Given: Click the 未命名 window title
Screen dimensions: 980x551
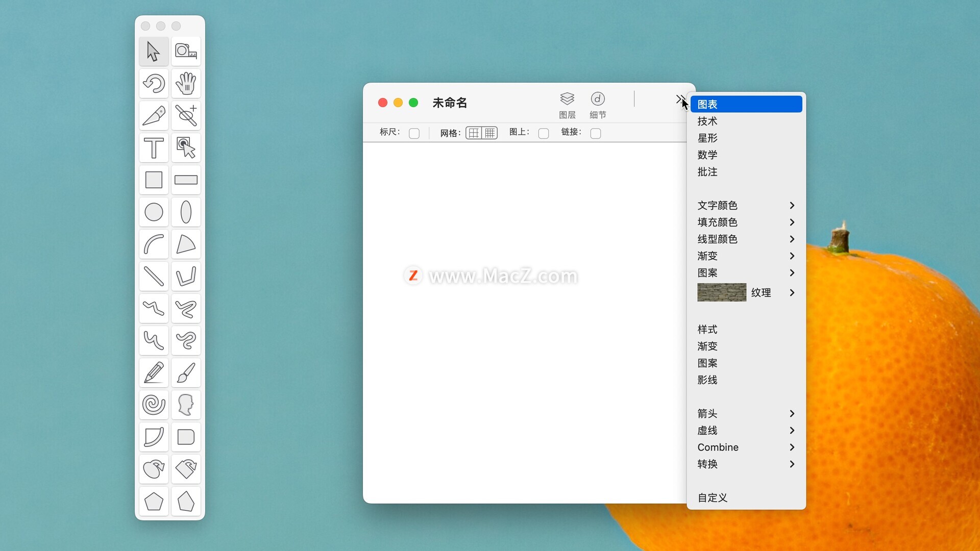Looking at the screenshot, I should [450, 103].
